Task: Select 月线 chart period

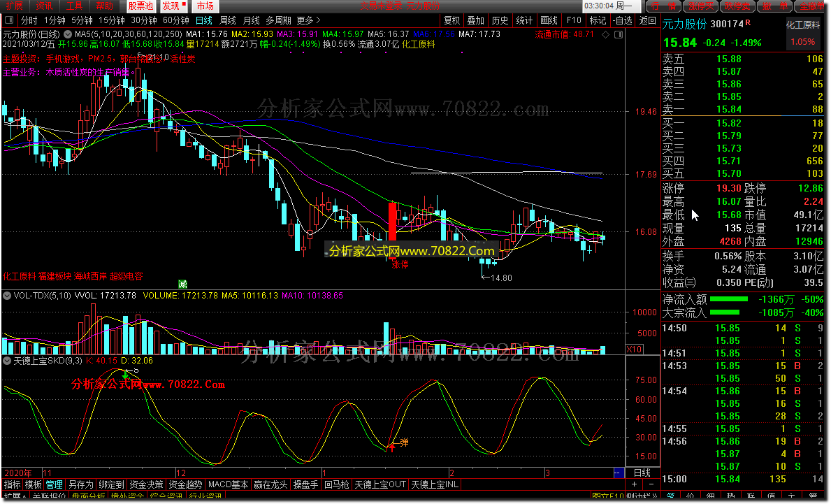Action: (x=251, y=20)
